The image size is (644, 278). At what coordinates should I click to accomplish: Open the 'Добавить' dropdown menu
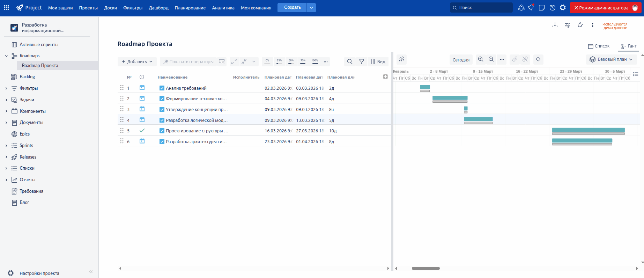[137, 61]
